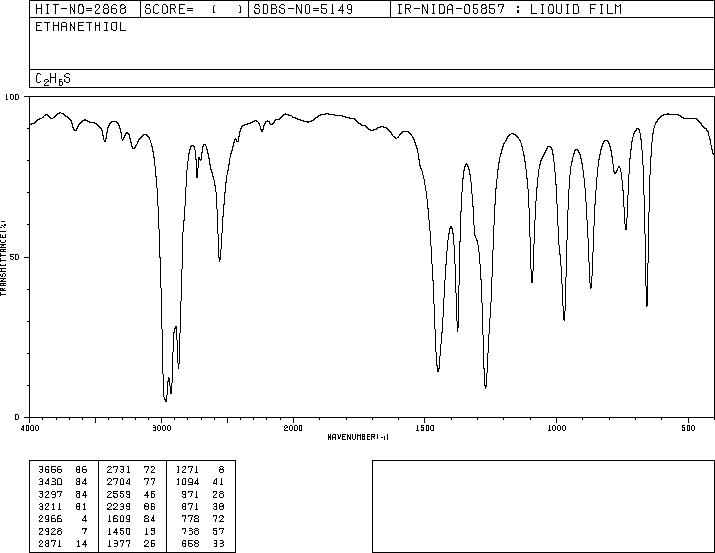Click transmittance value 33 beside 668
Screen dimensions: 715x553
[x=218, y=544]
